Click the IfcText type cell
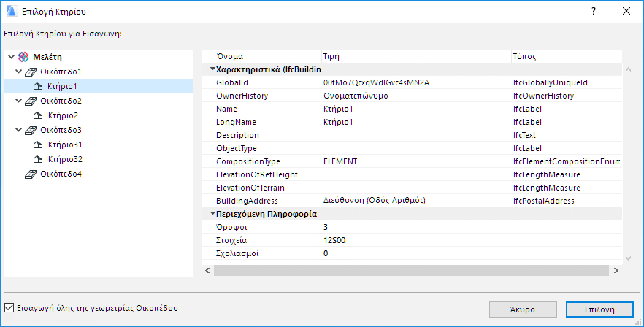This screenshot has width=644, height=327. (524, 135)
